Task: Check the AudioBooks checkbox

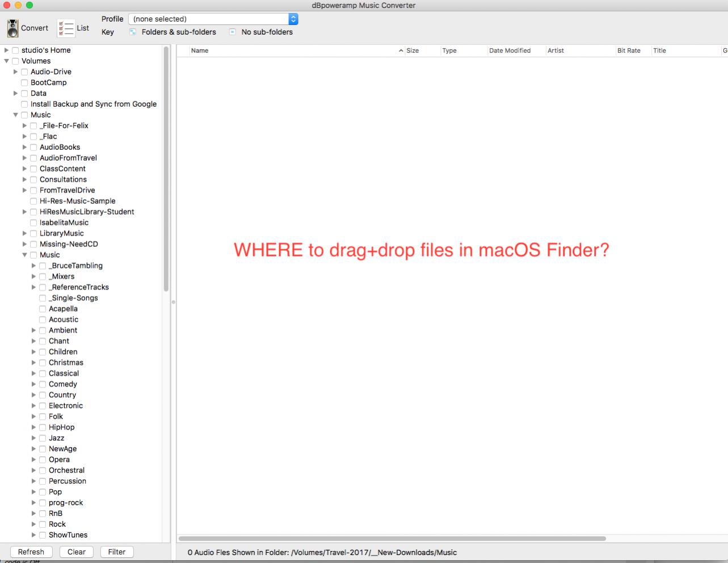Action: pyautogui.click(x=33, y=148)
